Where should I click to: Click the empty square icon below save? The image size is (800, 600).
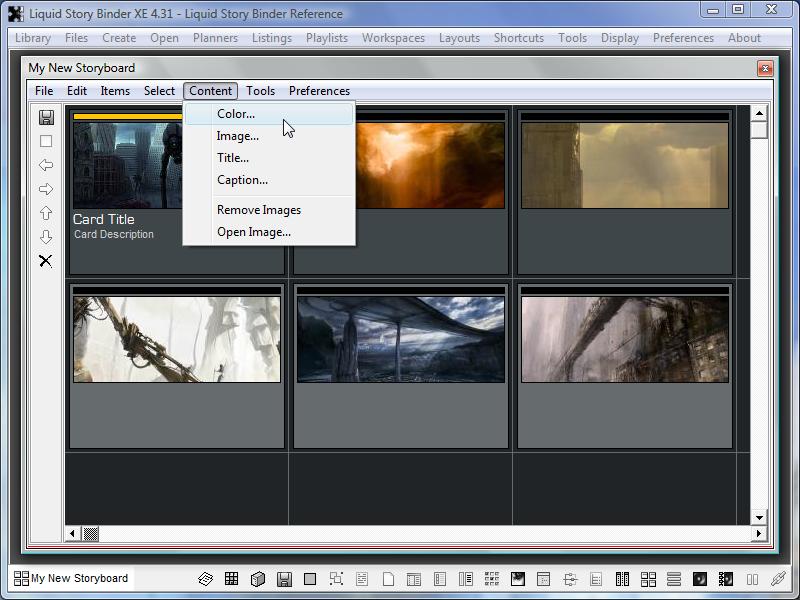[x=46, y=141]
